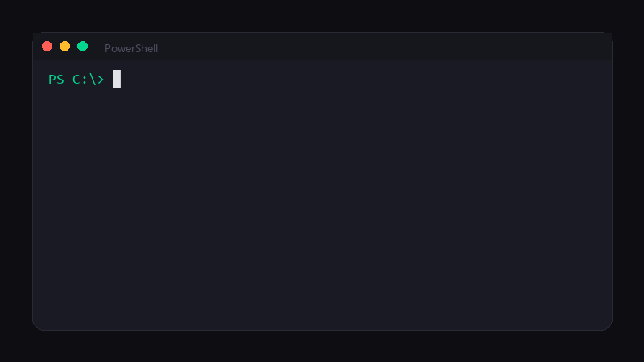This screenshot has width=644, height=362.
Task: Click the C:\ path in the prompt
Action: coord(85,79)
